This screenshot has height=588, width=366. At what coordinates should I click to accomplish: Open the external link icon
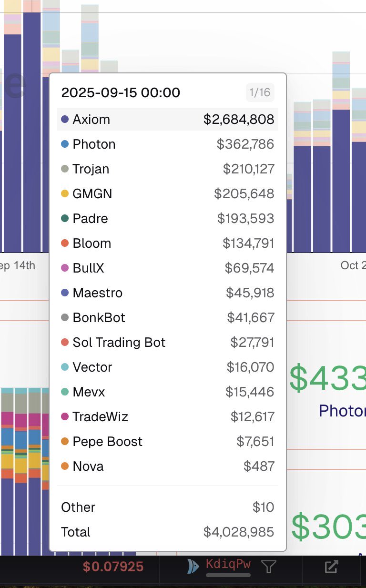tap(331, 567)
